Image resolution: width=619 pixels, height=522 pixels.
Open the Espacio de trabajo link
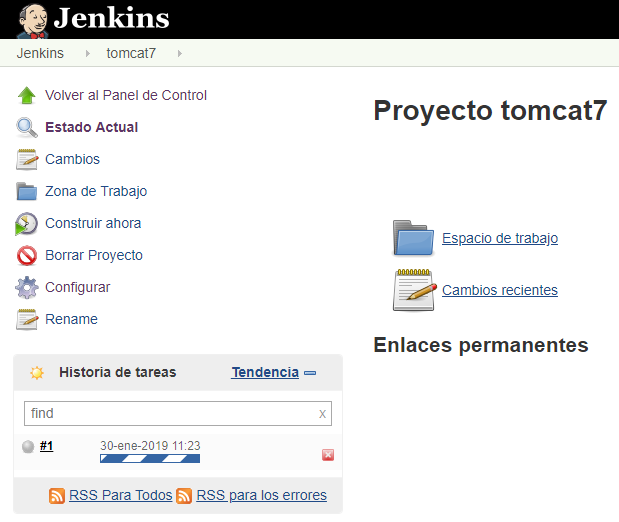point(500,238)
